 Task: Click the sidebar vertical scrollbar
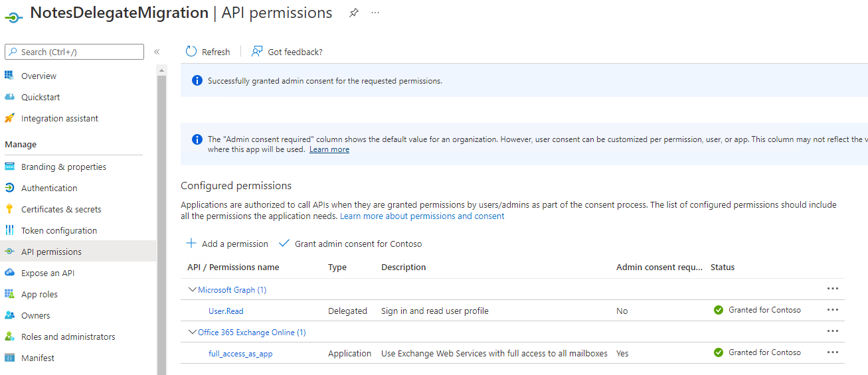(x=161, y=219)
